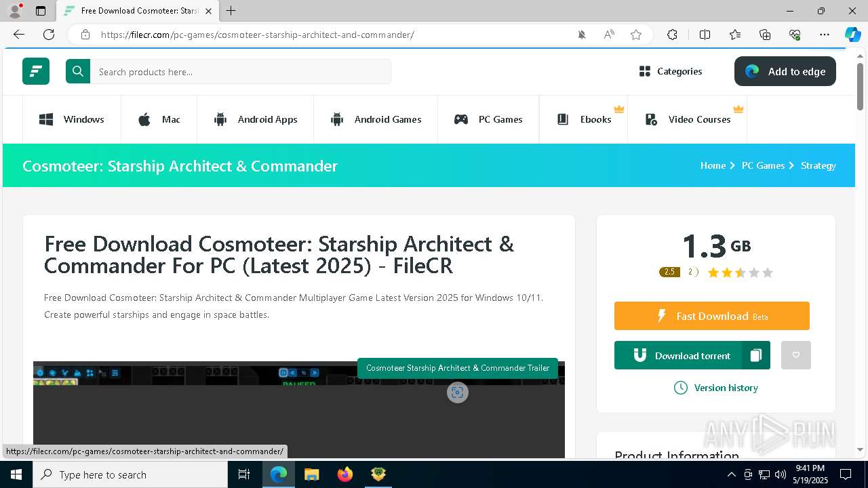Go to Home breadcrumb link

point(713,165)
